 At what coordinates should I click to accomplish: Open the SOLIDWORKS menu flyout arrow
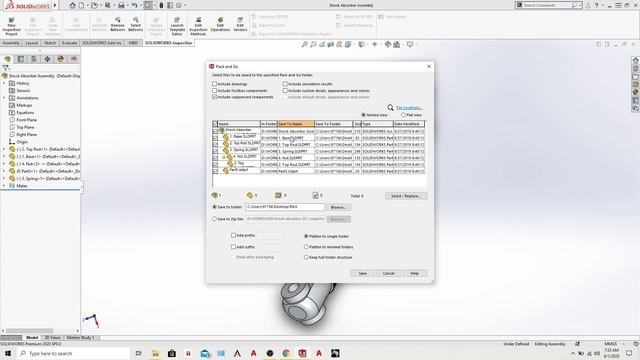(x=55, y=5)
